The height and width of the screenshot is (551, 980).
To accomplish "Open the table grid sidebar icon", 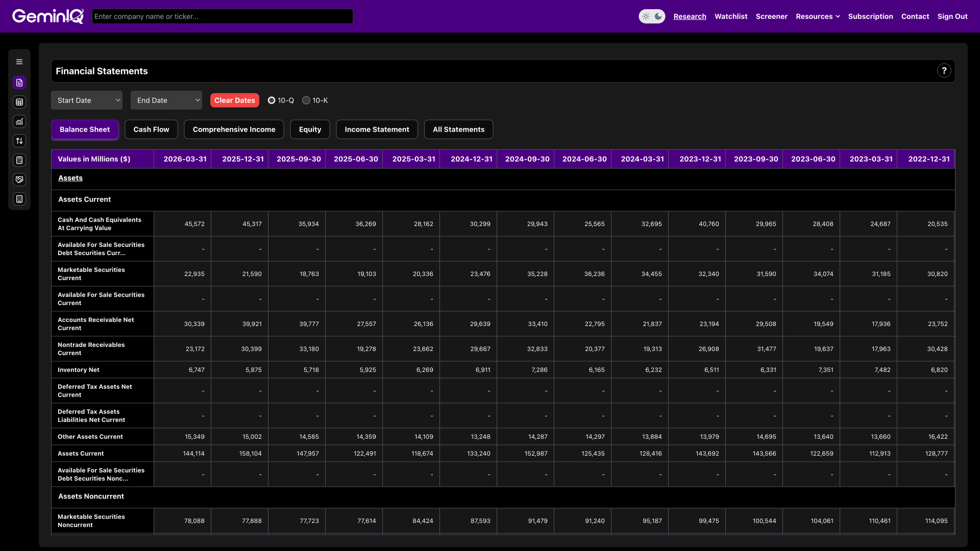I will click(x=19, y=102).
